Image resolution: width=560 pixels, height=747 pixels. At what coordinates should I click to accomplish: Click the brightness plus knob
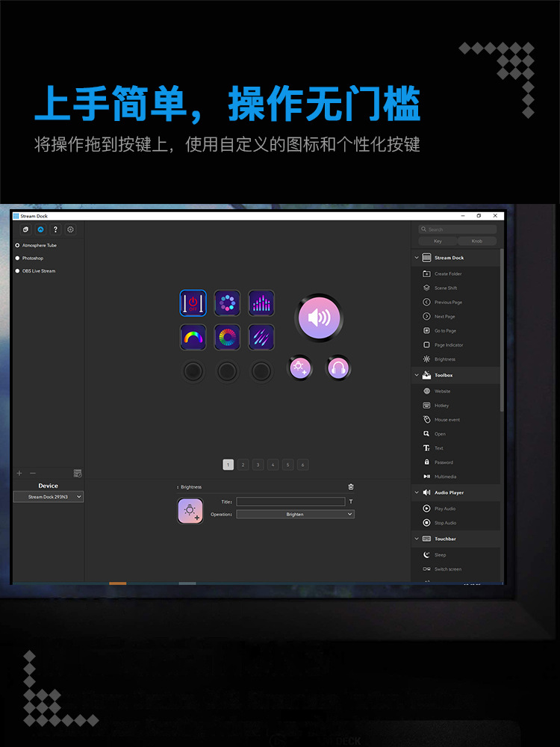pos(300,368)
